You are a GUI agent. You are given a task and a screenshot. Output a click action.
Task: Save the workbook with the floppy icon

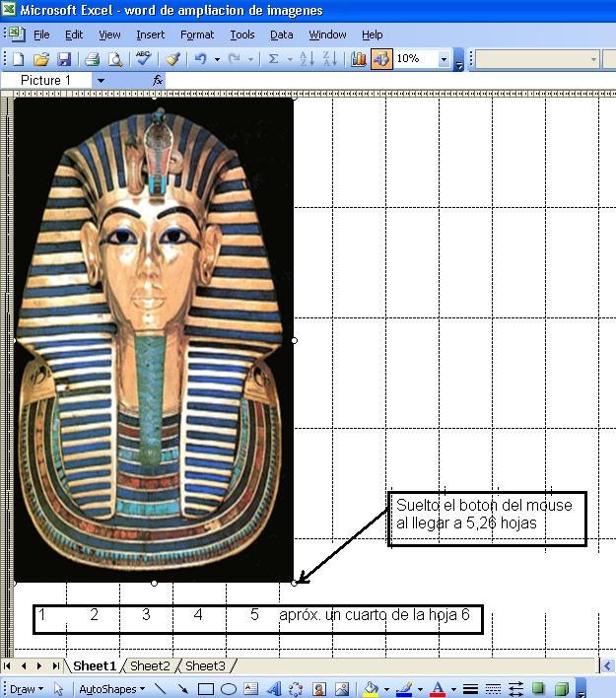[64, 59]
